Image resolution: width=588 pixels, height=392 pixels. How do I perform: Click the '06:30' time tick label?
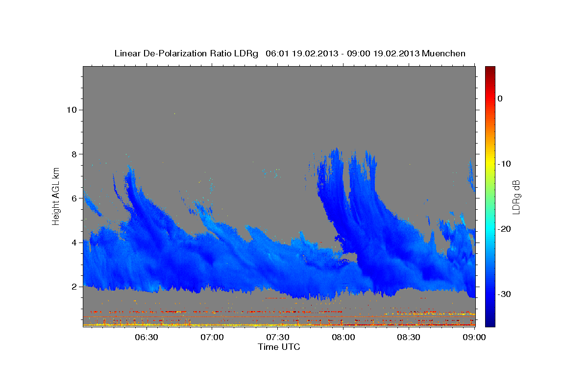[147, 338]
